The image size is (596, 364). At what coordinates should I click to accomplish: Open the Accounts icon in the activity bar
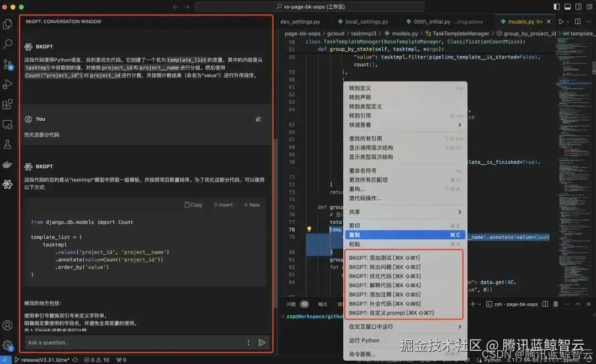click(8, 325)
